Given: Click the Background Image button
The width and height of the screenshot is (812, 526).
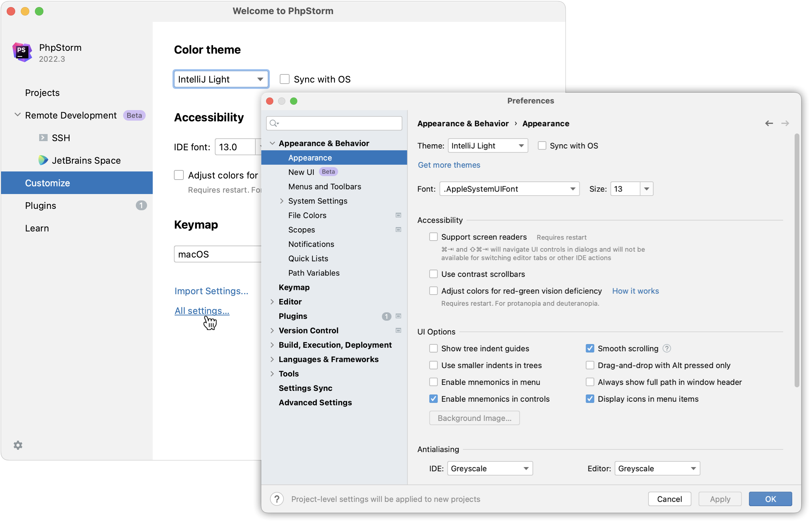Looking at the screenshot, I should (474, 418).
